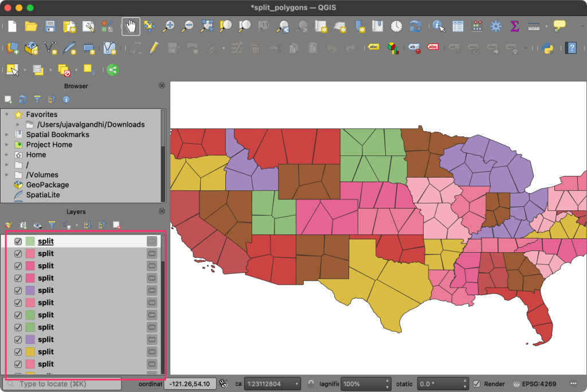This screenshot has height=392, width=587.
Task: Select the Pan Map tool
Action: pos(131,26)
